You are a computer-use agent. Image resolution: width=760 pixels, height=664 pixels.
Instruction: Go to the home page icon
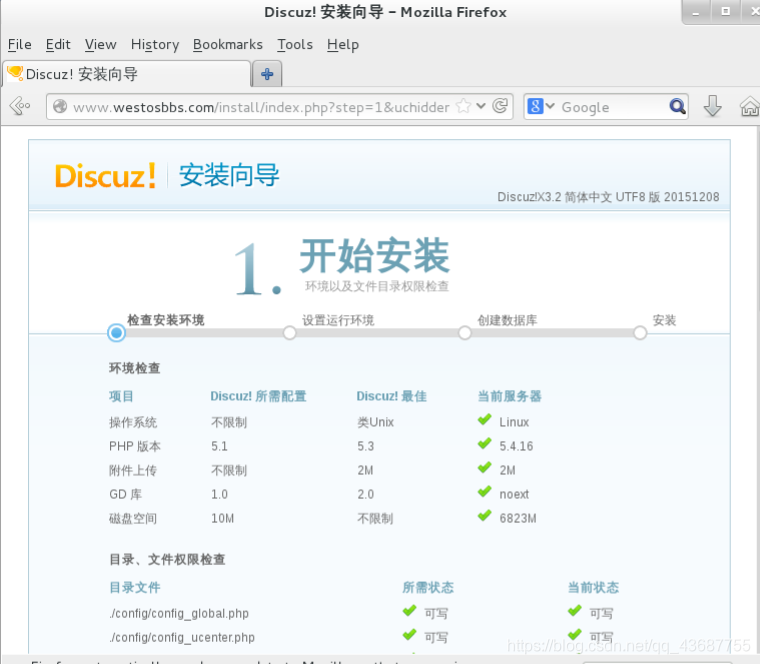(x=749, y=106)
